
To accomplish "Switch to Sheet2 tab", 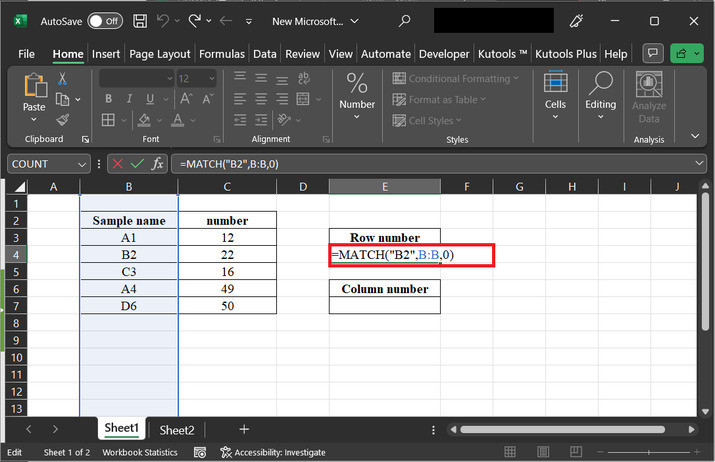I will 177,430.
